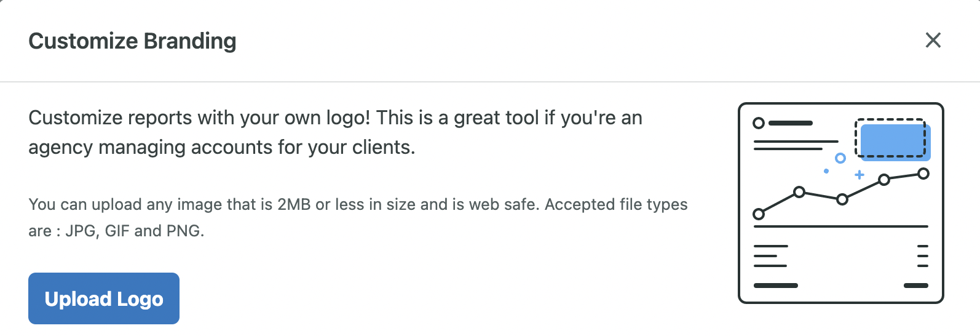This screenshot has height=336, width=980.
Task: Click the last chart point at upper right
Action: pyautogui.click(x=923, y=174)
